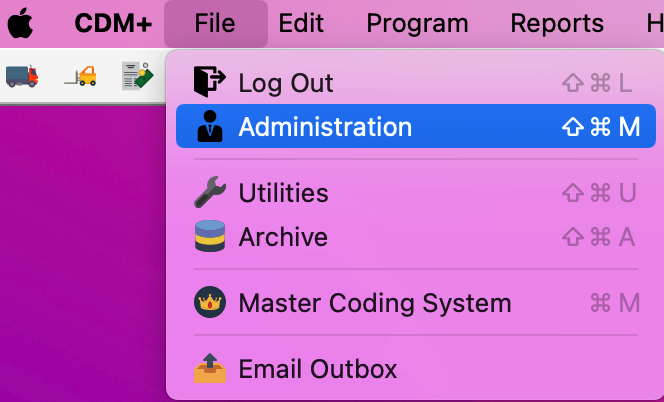This screenshot has width=664, height=402.
Task: Open the Program menu
Action: [x=417, y=23]
